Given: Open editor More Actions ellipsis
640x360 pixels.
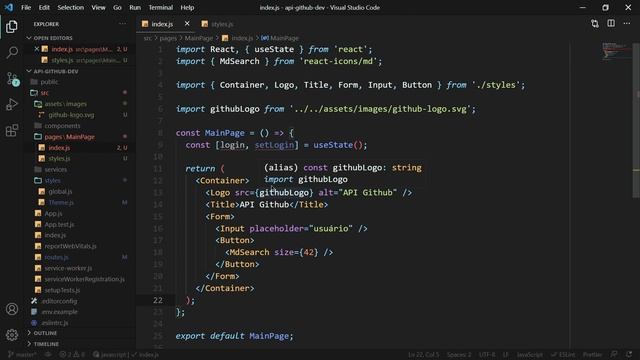Looking at the screenshot, I should click(x=627, y=24).
